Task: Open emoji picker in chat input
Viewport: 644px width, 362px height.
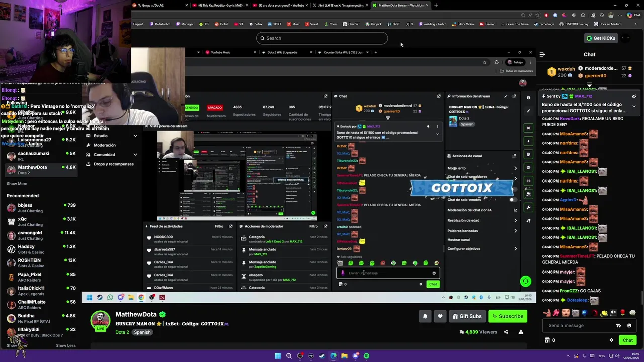Action: [x=629, y=325]
